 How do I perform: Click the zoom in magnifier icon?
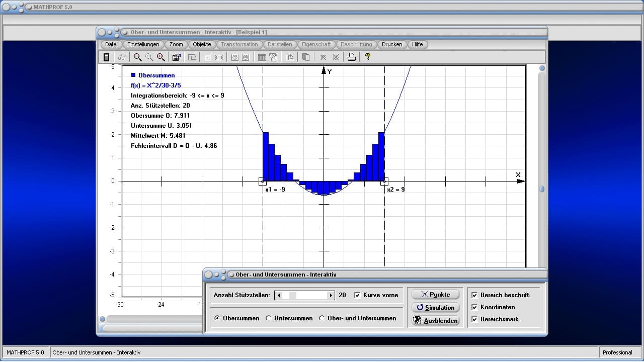click(x=161, y=57)
